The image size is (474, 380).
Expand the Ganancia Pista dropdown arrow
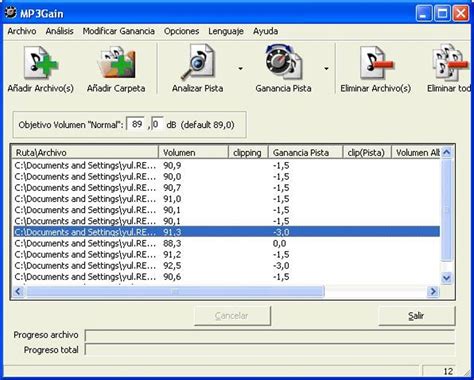326,69
